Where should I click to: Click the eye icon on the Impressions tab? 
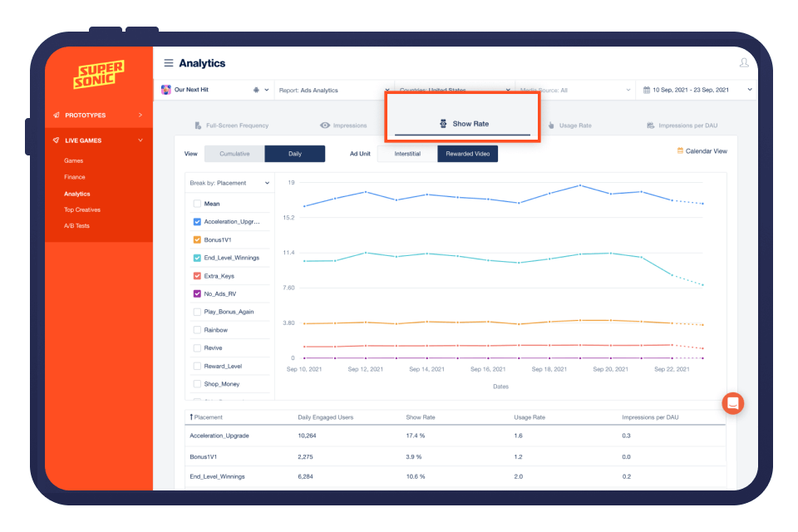(325, 126)
